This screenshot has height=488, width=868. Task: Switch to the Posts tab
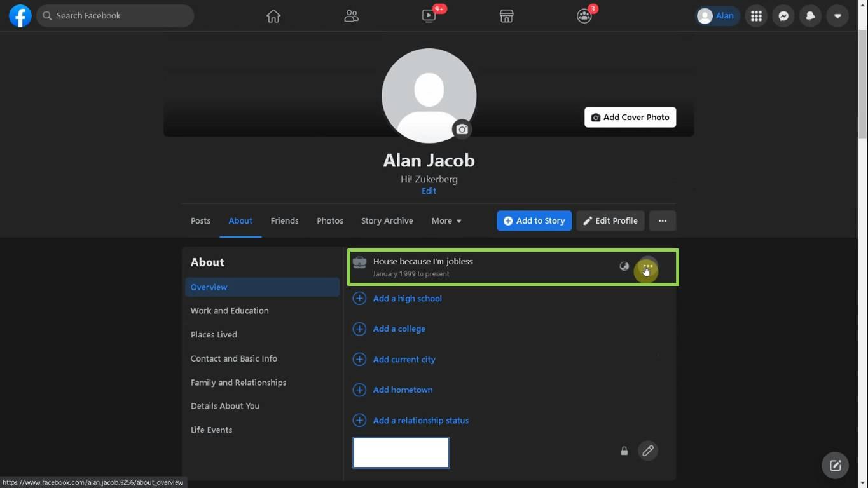tap(200, 220)
